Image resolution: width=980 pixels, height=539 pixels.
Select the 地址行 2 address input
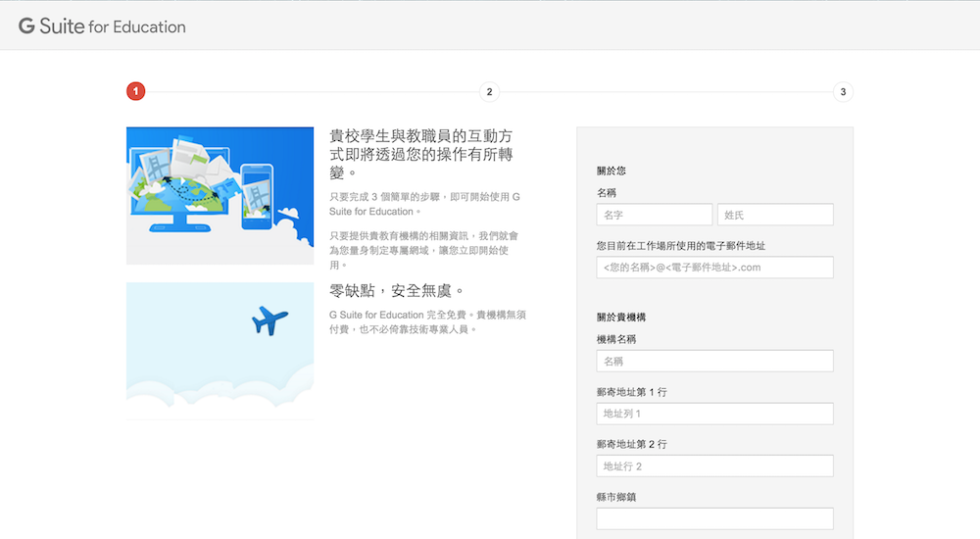click(714, 466)
